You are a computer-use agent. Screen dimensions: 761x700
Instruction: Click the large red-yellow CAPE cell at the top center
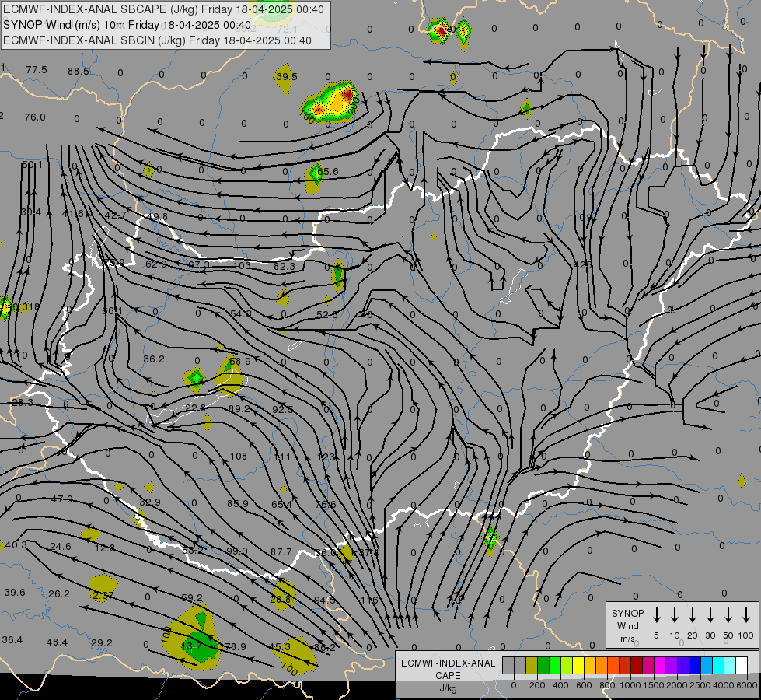tap(331, 103)
